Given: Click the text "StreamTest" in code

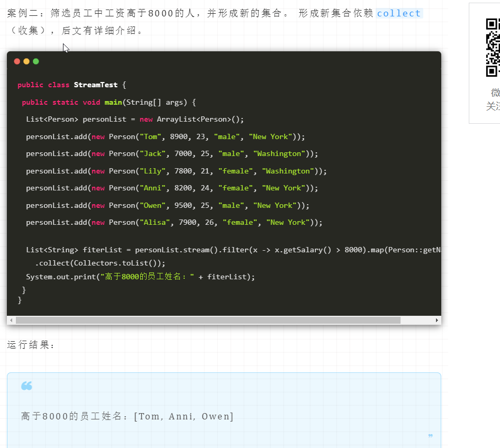Looking at the screenshot, I should 96,85.
